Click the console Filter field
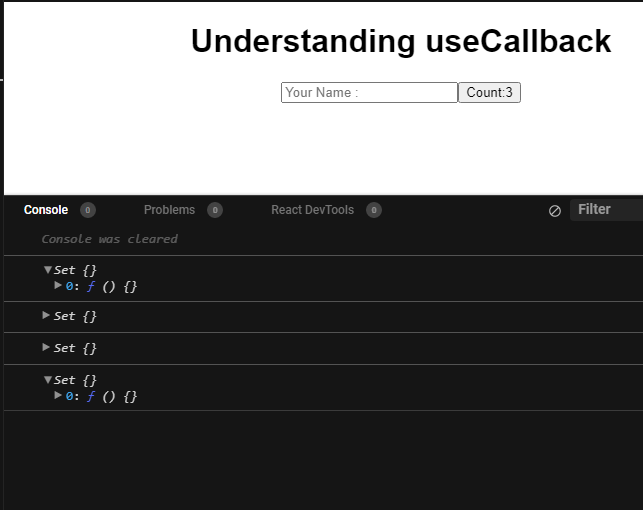This screenshot has width=643, height=510. tap(606, 210)
